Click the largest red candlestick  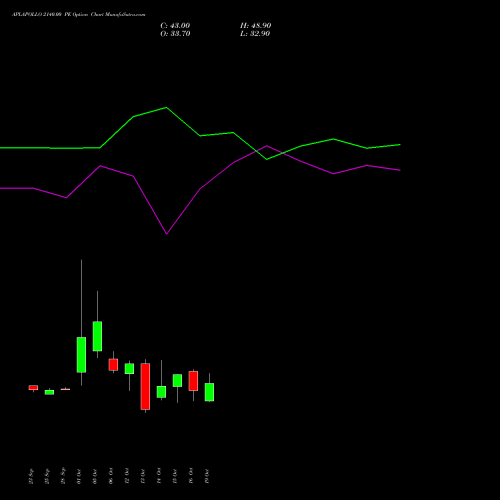point(145,386)
